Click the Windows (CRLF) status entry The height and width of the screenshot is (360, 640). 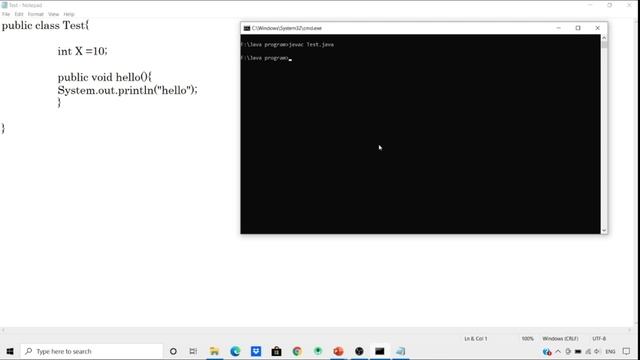(x=560, y=339)
